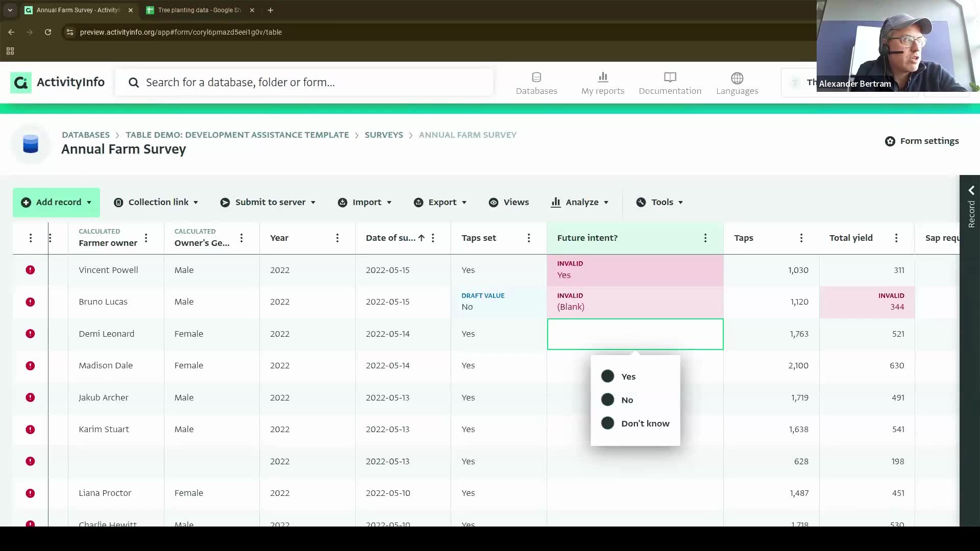Click the Vincent Powell name cell
Screen dimensions: 980x551
click(116, 270)
